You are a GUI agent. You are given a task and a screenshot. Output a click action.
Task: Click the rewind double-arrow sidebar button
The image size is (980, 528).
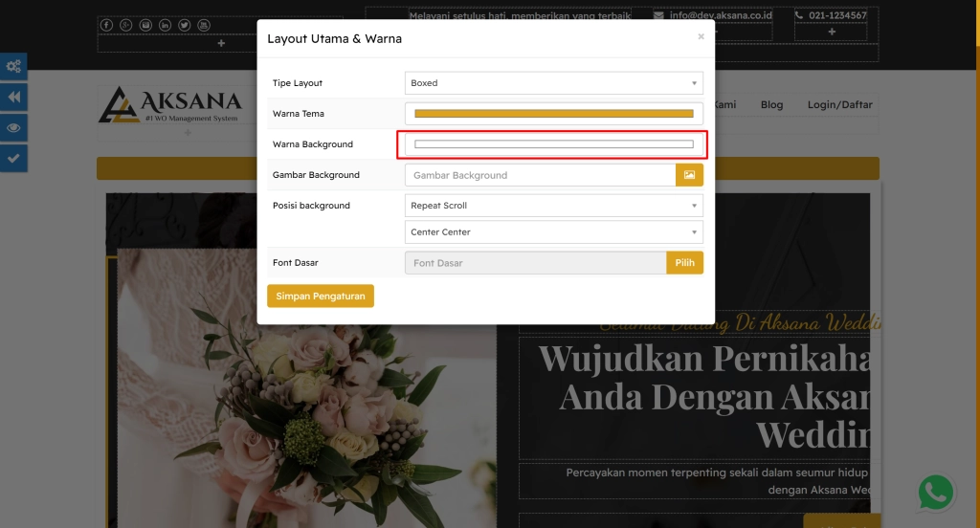coord(13,97)
